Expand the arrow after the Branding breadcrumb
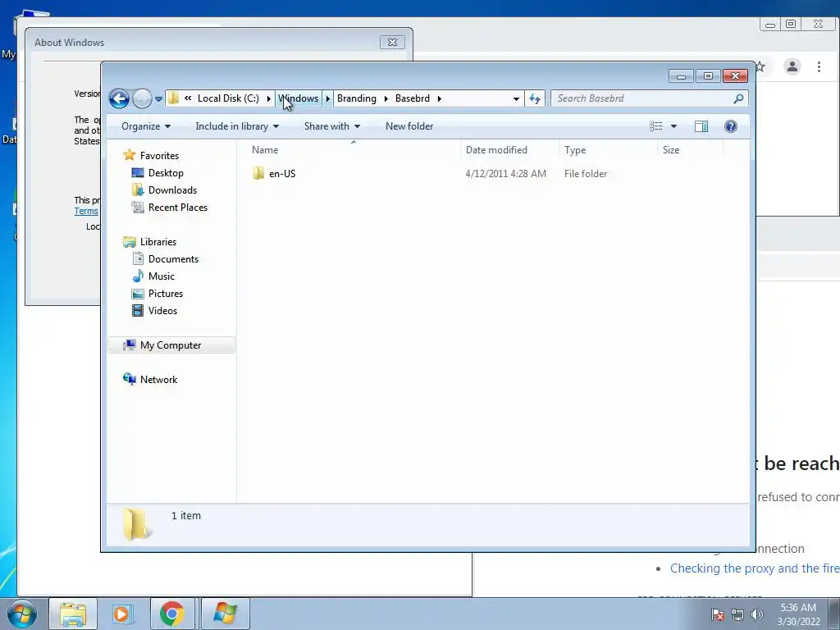 click(x=386, y=98)
